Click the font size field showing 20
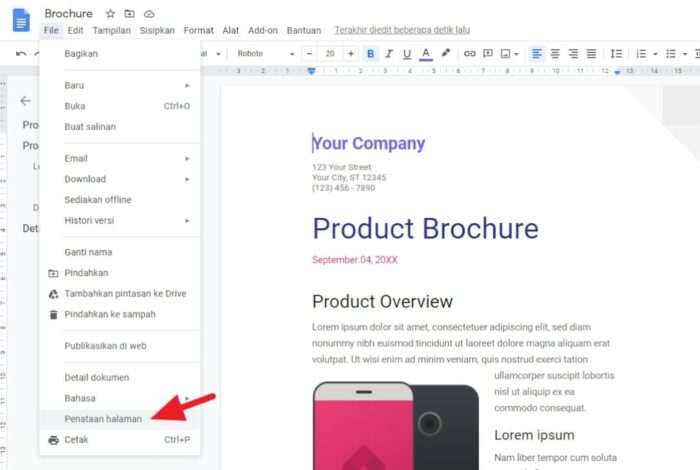This screenshot has width=700, height=470. 330,54
